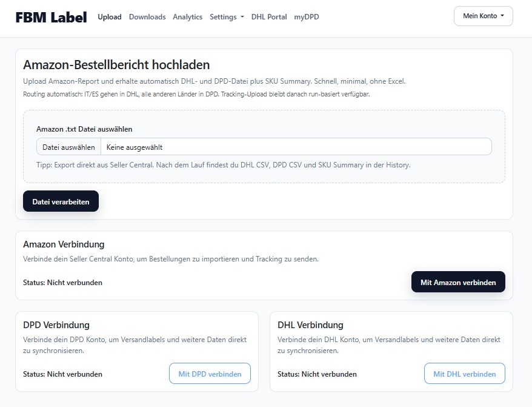Navigate to myDPD
The width and height of the screenshot is (532, 407).
point(307,17)
